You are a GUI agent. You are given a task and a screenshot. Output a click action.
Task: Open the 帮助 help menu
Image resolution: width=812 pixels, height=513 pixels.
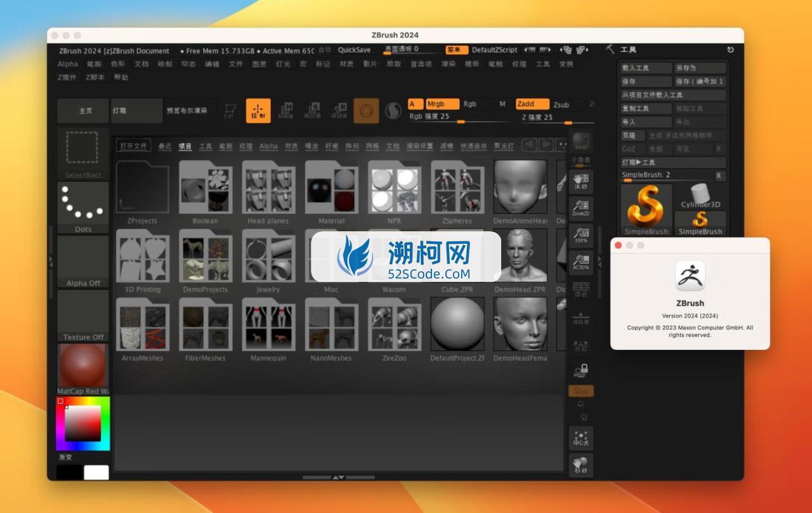[121, 77]
